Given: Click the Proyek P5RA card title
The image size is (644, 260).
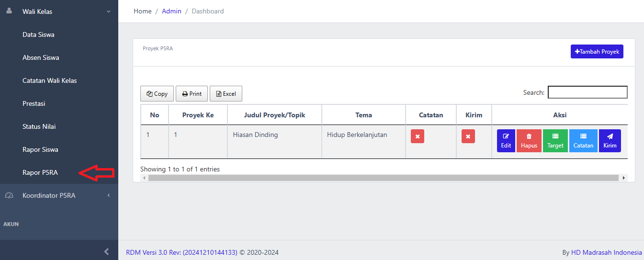Looking at the screenshot, I should click(158, 48).
